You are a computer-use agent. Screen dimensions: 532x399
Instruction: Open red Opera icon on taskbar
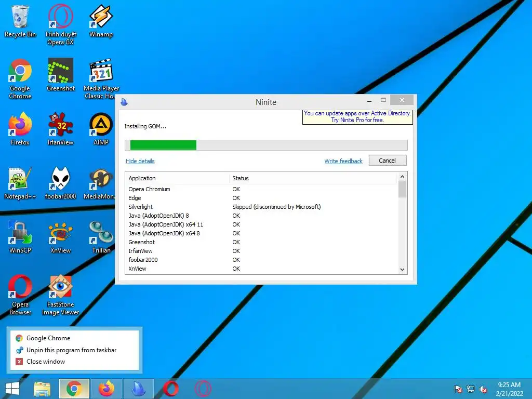[170, 389]
